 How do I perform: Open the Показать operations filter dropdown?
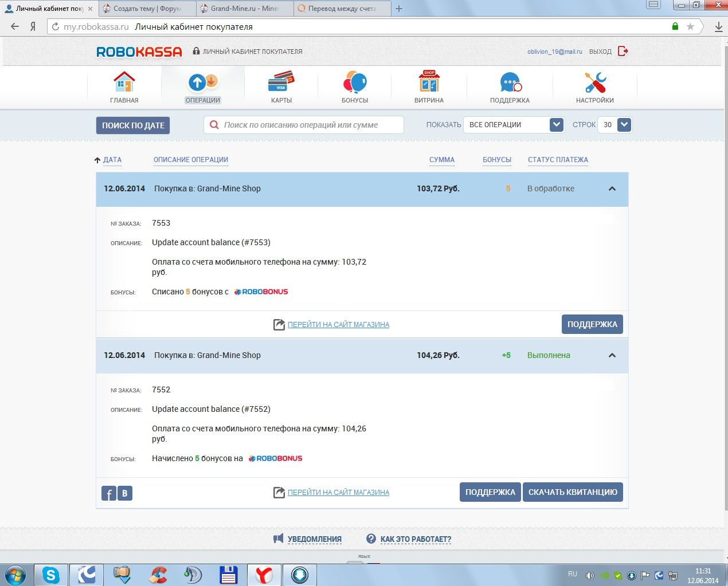[514, 124]
